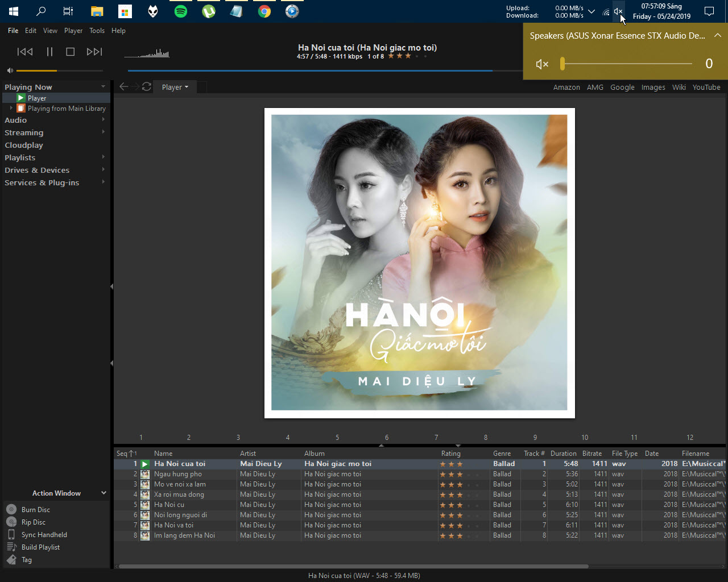Select the track 'Ngau hung pho'
The image size is (728, 582).
point(178,473)
